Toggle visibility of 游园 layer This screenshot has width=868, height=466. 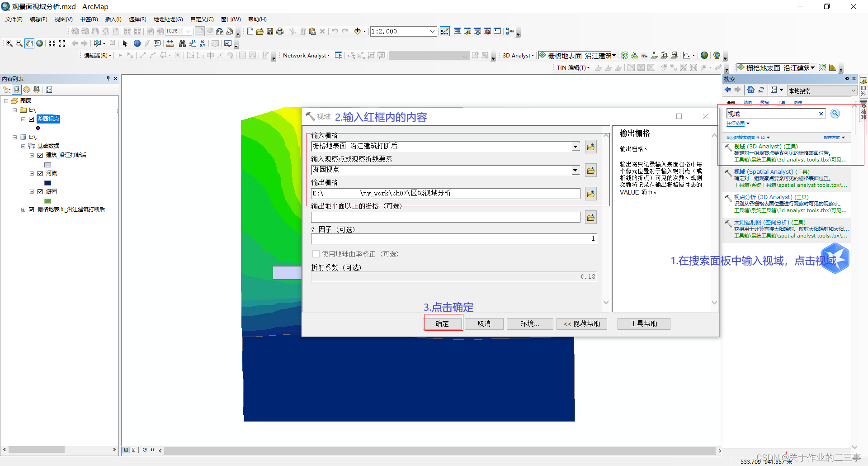coord(40,191)
